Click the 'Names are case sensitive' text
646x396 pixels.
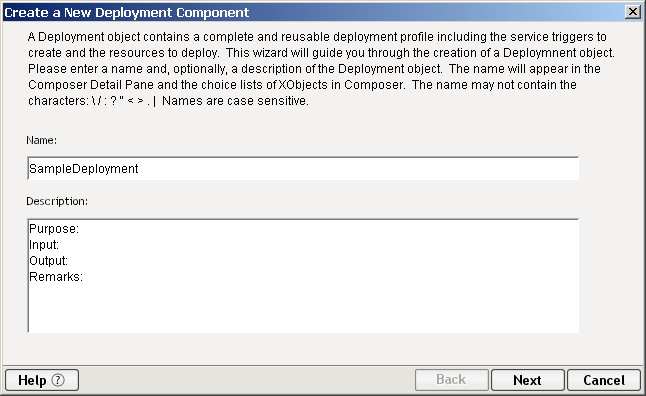point(235,101)
